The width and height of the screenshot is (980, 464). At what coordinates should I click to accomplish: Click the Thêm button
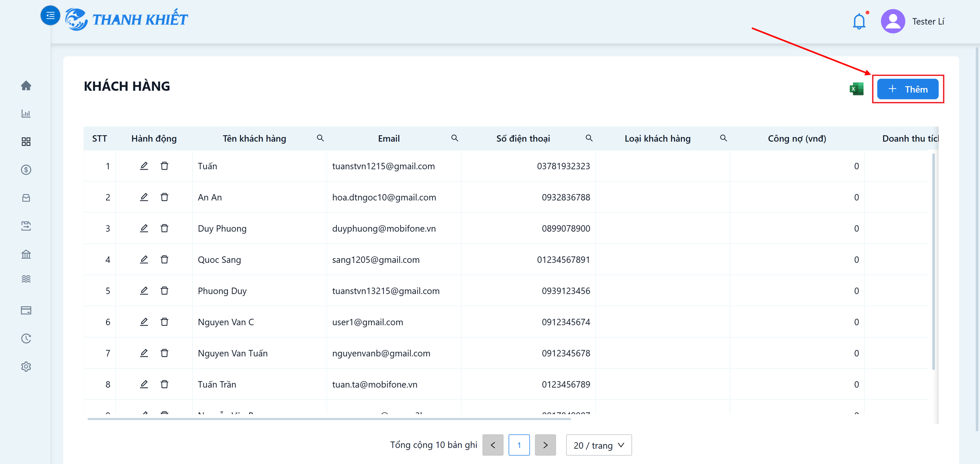coord(908,89)
